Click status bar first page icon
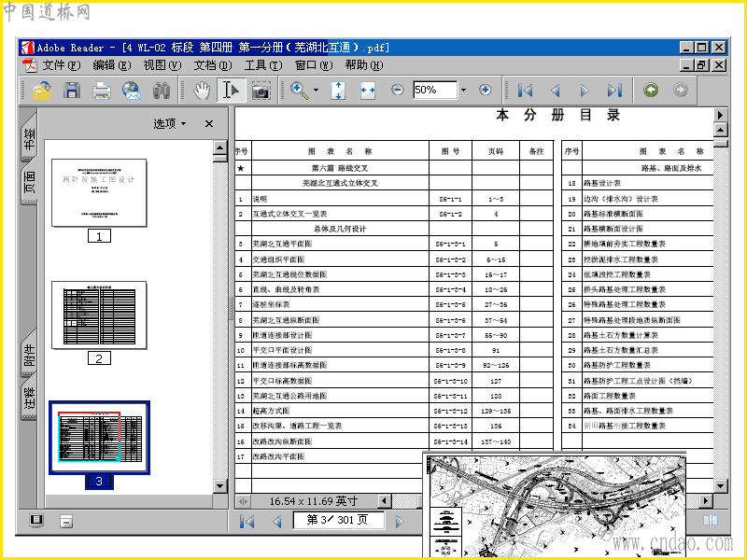Image resolution: width=747 pixels, height=560 pixels. point(247,522)
